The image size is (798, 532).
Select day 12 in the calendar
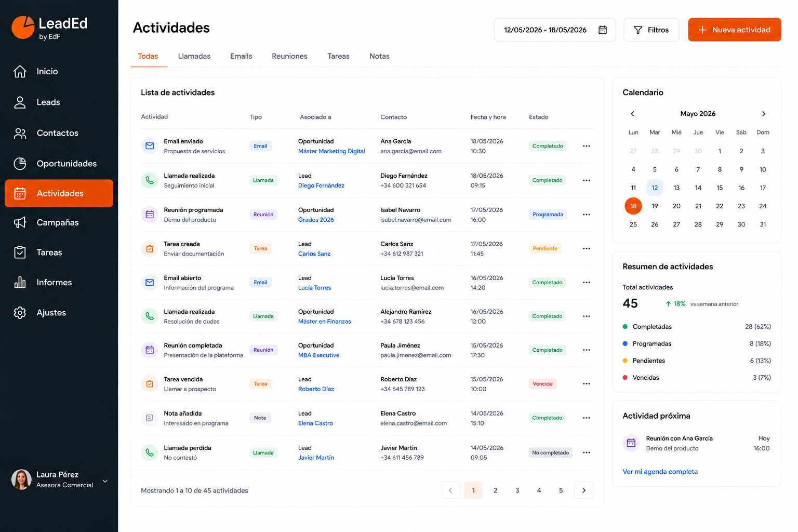[655, 188]
